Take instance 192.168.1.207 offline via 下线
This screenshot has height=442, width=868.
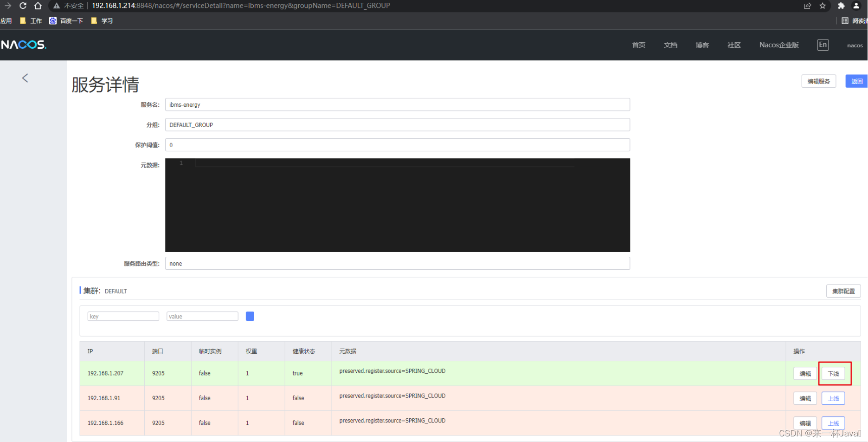[x=834, y=373]
